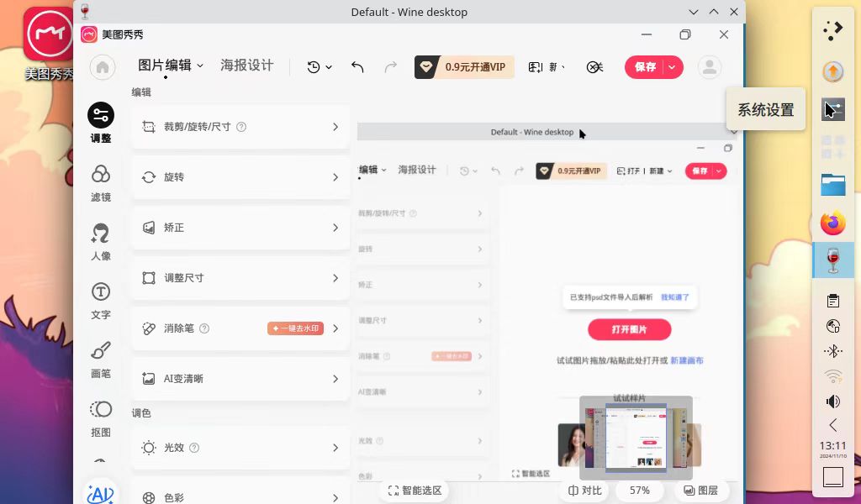This screenshot has width=861, height=504.
Task: Open the user account avatar
Action: click(x=710, y=67)
